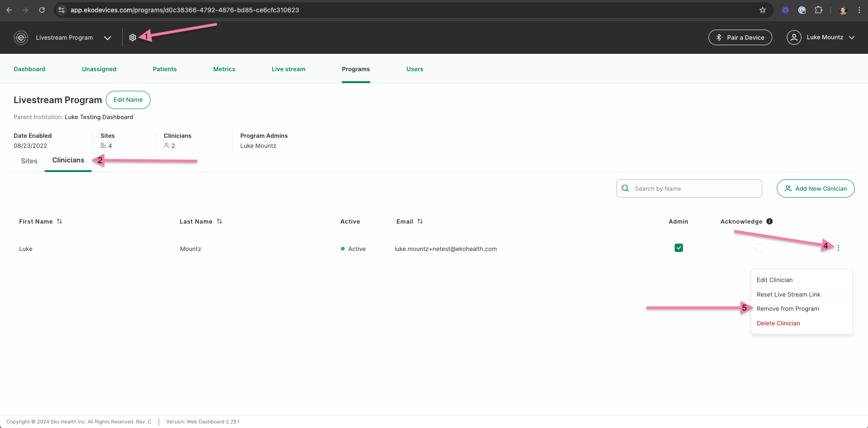Image resolution: width=868 pixels, height=428 pixels.
Task: Open the Luke Mountz user profile icon
Action: pyautogui.click(x=794, y=37)
